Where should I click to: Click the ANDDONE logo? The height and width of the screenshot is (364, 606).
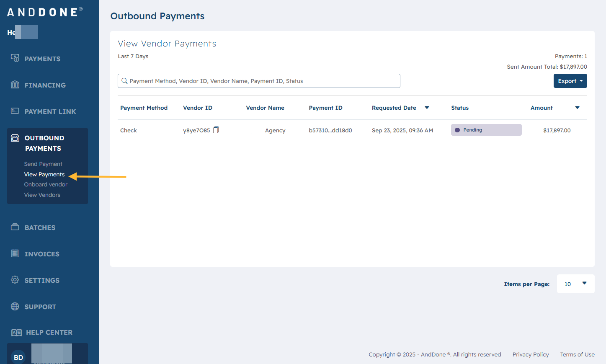(45, 12)
